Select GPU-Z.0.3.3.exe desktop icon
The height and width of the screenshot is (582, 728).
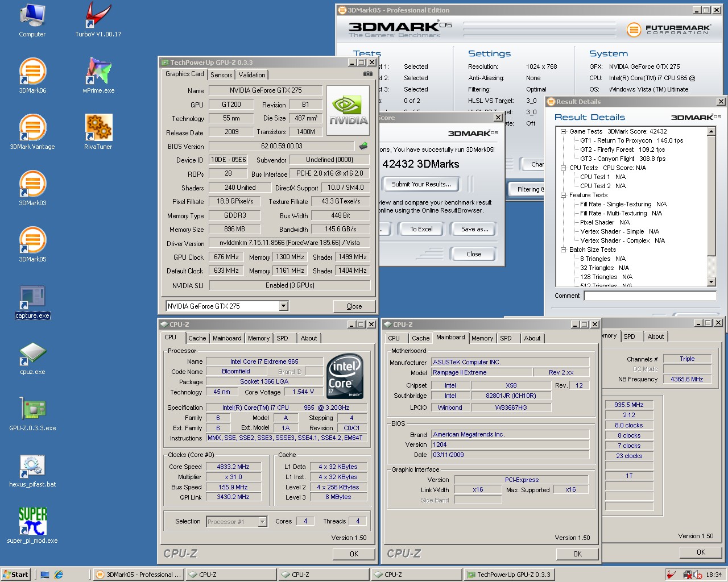[x=32, y=414]
